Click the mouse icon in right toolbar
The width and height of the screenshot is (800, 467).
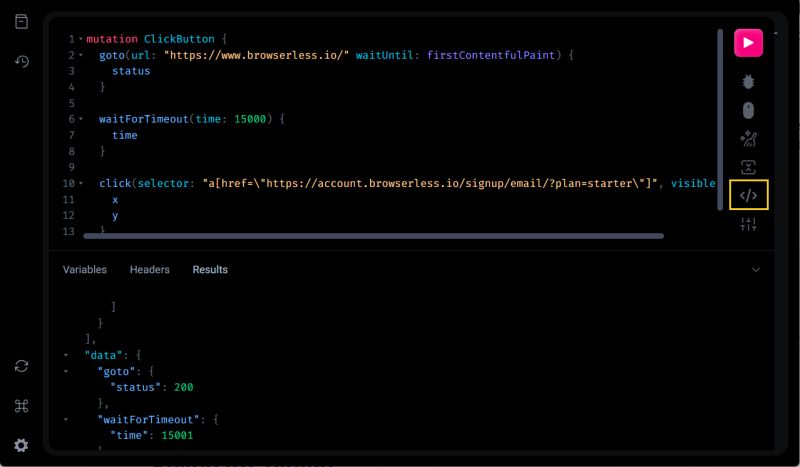pos(748,110)
